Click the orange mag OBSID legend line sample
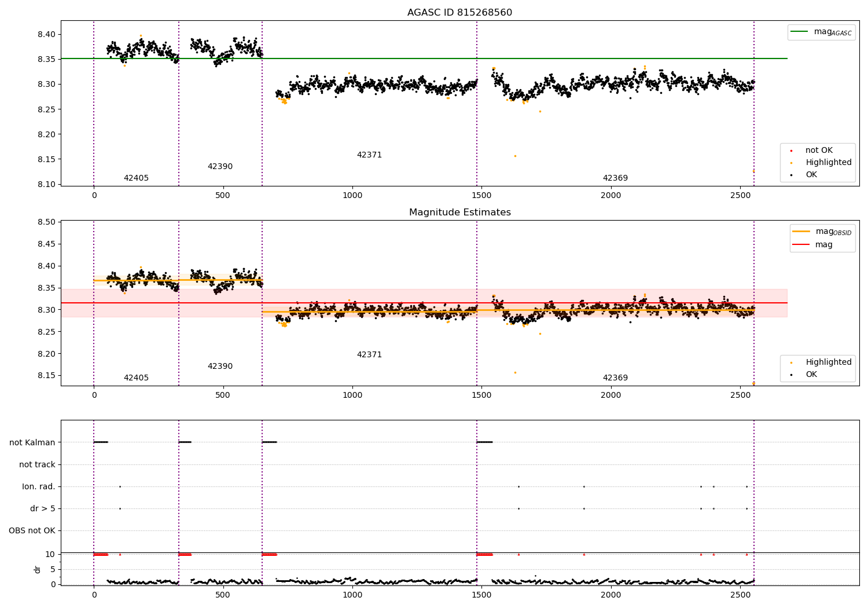 click(801, 232)
